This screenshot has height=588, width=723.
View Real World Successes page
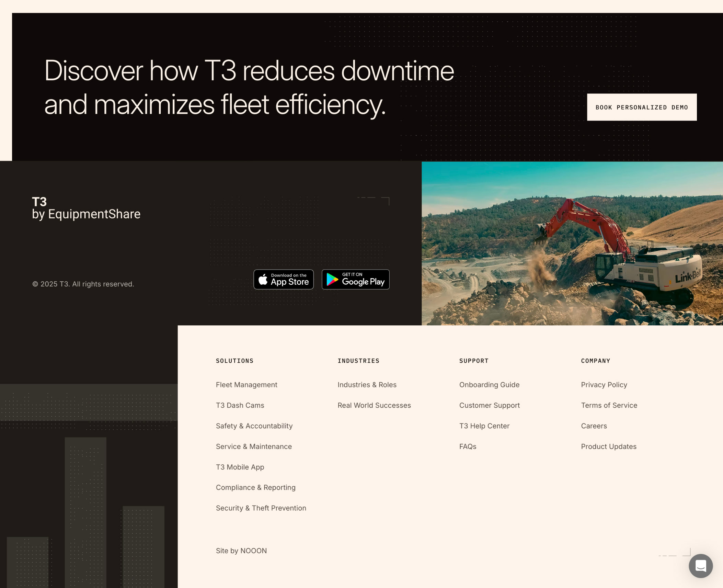click(x=374, y=405)
